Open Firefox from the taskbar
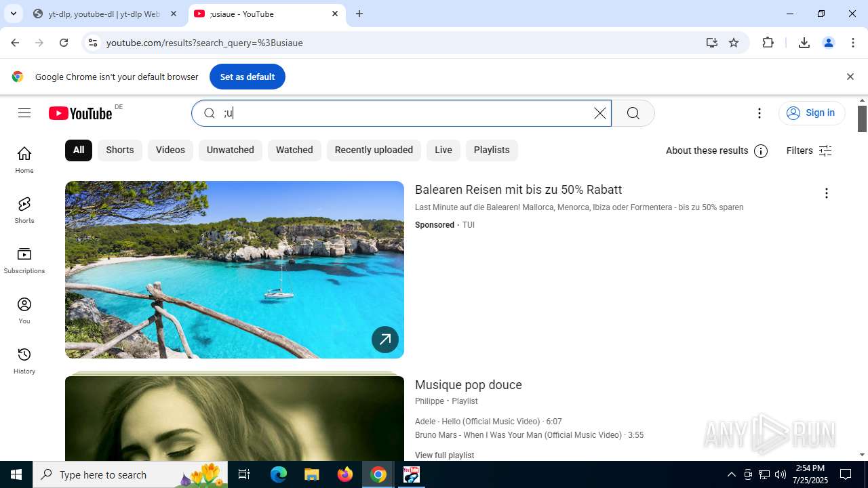Screen dimensions: 868x488 tap(345, 474)
